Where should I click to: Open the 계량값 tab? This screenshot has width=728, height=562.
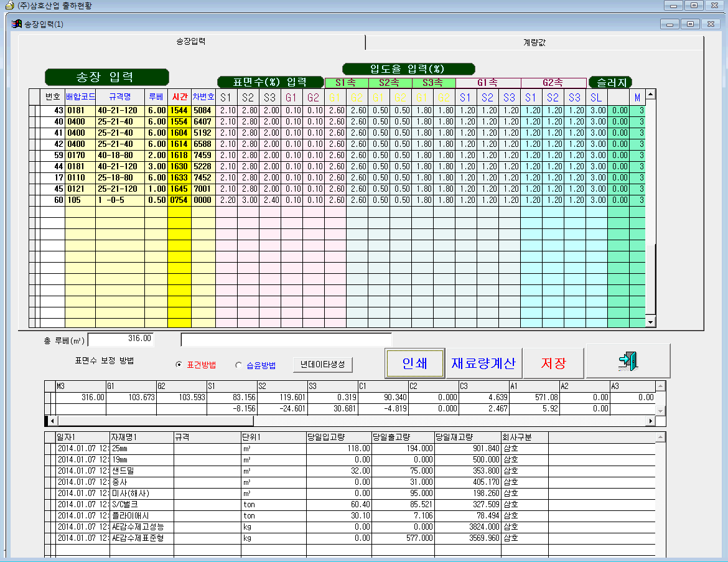pos(534,42)
